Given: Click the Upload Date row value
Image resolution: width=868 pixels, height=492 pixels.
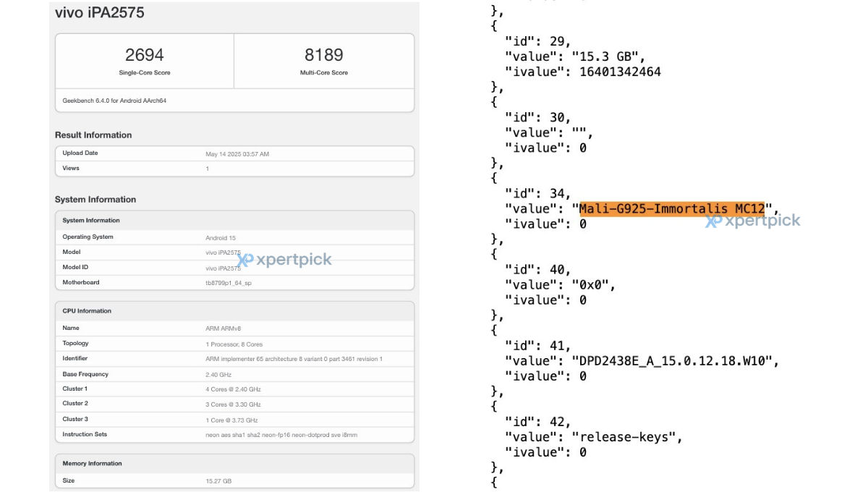Looking at the screenshot, I should (237, 154).
